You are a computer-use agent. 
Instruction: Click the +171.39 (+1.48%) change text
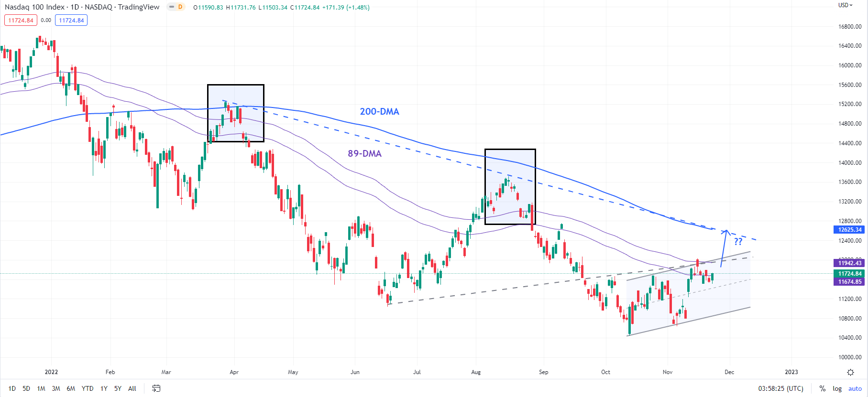pos(346,7)
